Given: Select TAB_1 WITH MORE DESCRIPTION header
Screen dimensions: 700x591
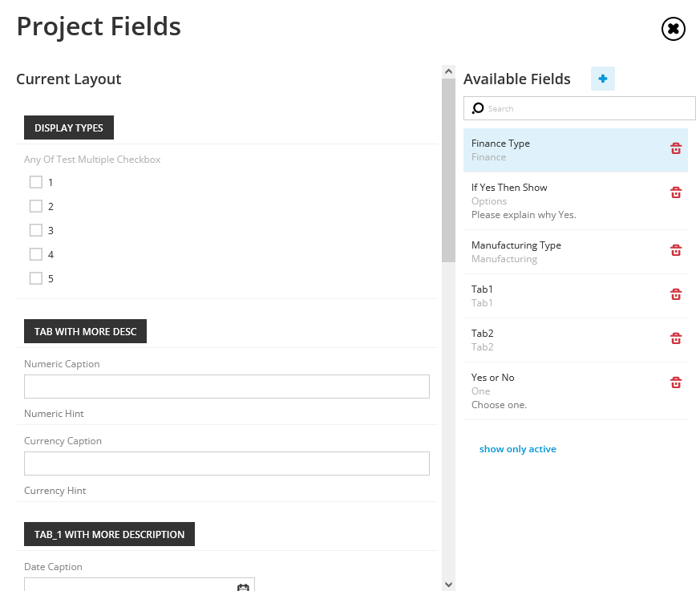Looking at the screenshot, I should click(109, 534).
